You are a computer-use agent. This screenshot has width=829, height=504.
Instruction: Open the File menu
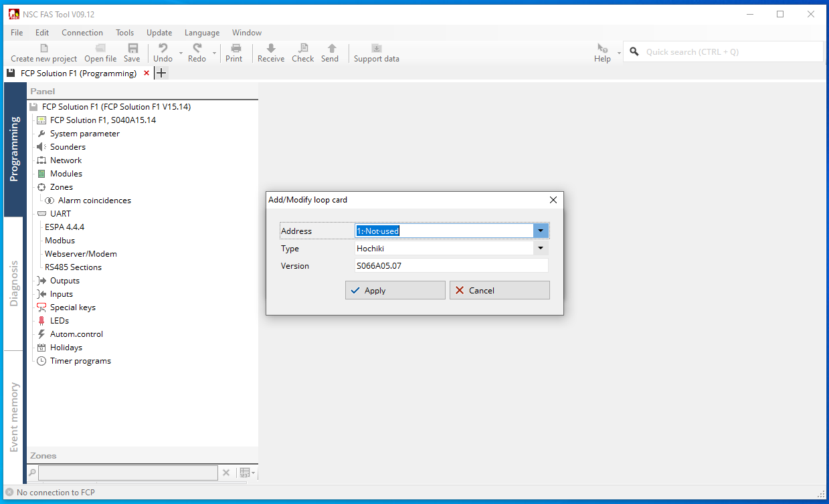(x=17, y=32)
